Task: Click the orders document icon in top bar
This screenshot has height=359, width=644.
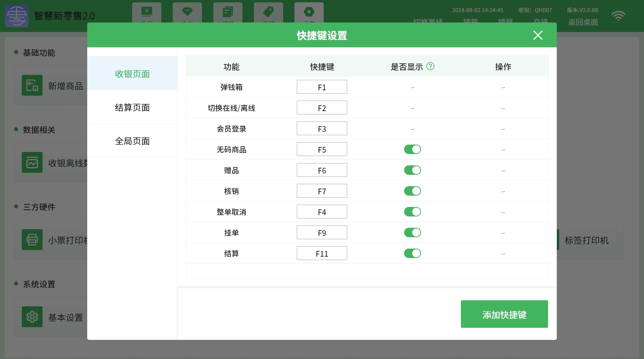Action: (x=228, y=12)
